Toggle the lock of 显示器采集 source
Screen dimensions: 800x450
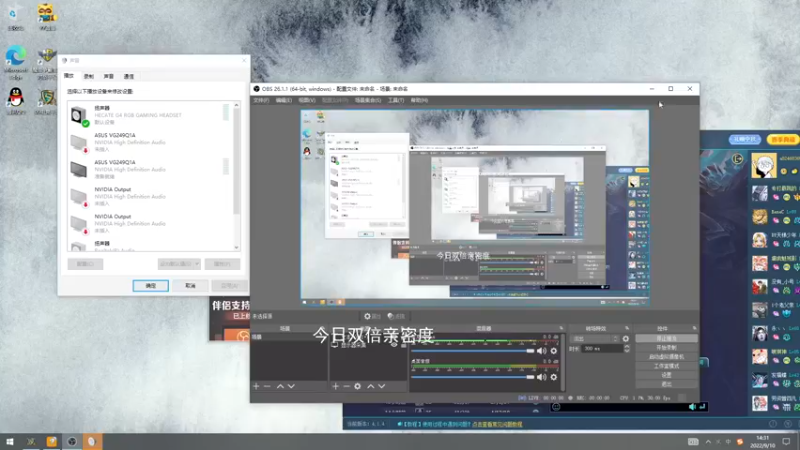click(403, 345)
